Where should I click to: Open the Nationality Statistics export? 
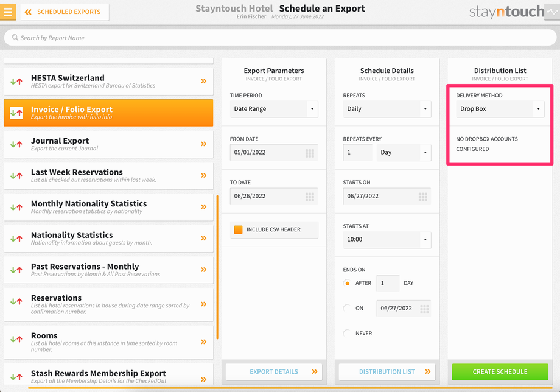point(108,239)
